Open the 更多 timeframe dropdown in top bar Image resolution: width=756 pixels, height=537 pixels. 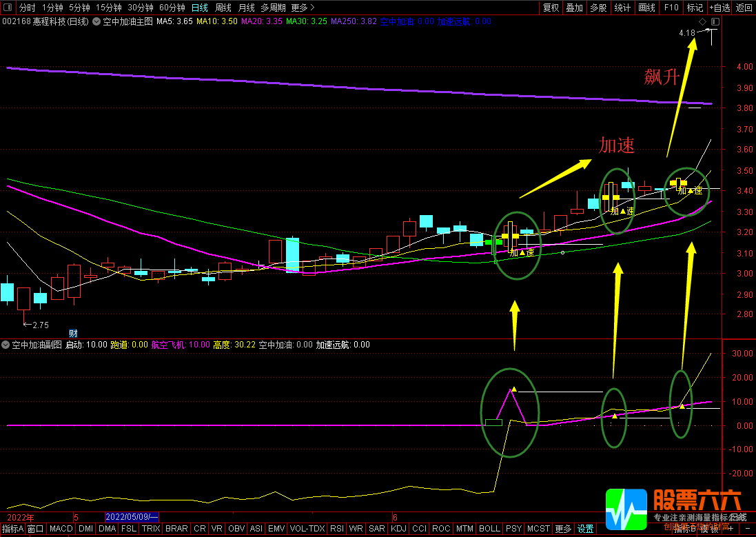(303, 8)
